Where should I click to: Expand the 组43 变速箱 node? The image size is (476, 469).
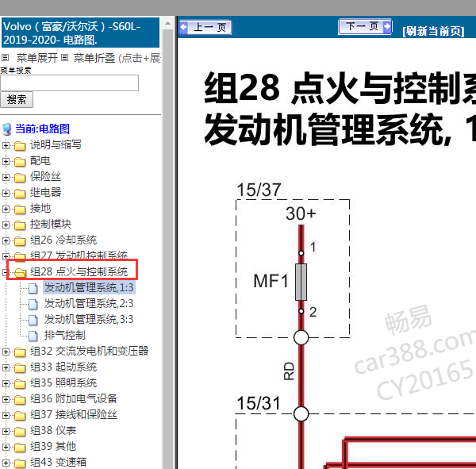(6, 463)
